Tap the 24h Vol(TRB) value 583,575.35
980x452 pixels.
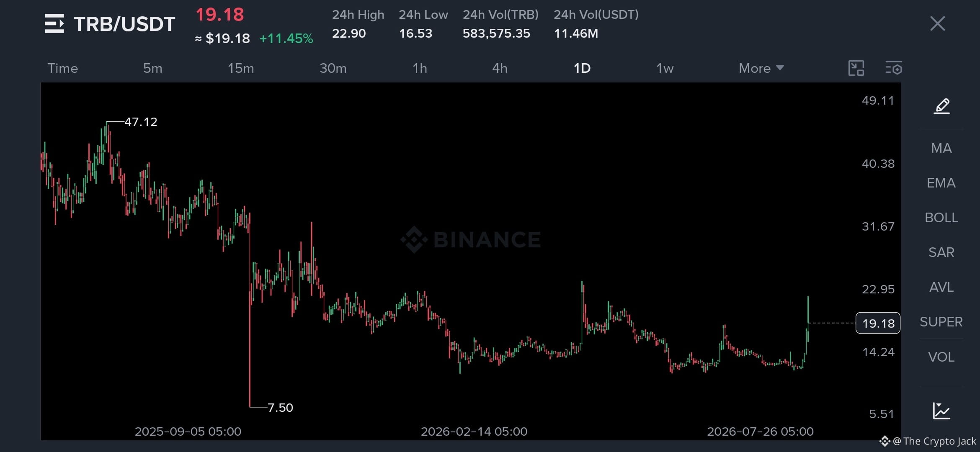point(496,33)
